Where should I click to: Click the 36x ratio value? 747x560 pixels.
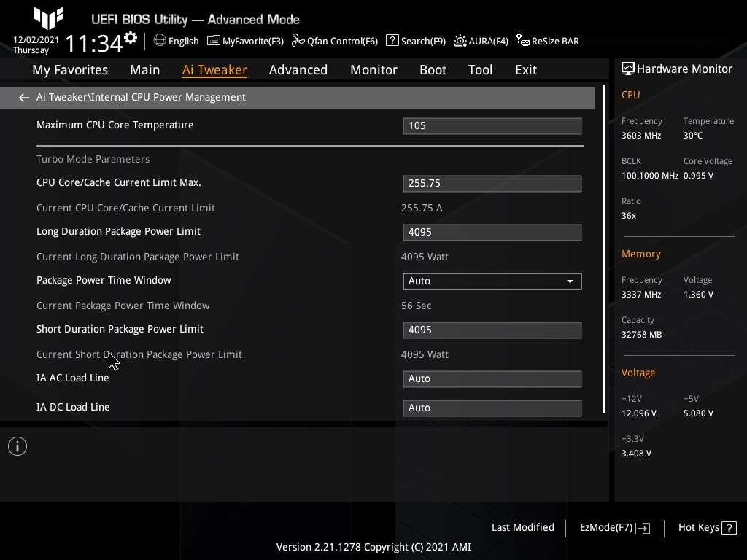click(x=628, y=216)
